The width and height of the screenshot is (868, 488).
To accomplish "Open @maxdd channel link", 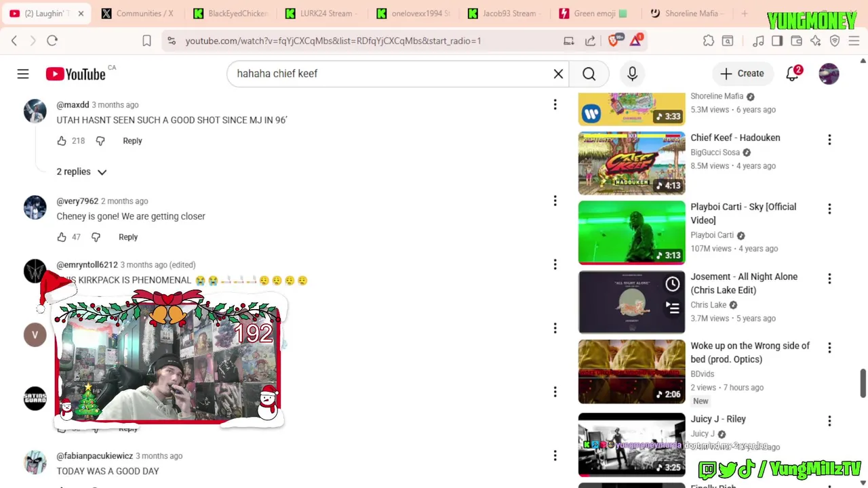I will coord(73,105).
